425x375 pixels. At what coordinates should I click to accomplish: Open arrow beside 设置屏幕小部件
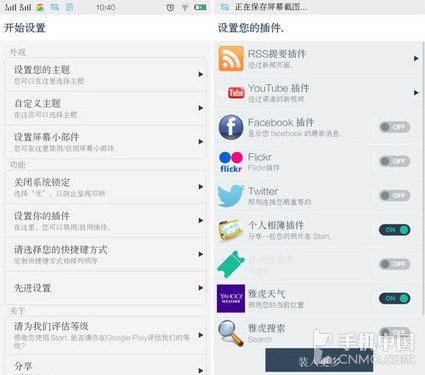pos(201,142)
